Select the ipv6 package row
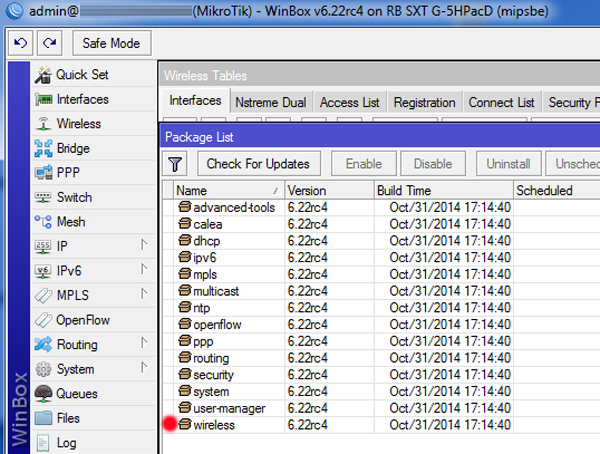Screen dimensions: 600x454 381,258
